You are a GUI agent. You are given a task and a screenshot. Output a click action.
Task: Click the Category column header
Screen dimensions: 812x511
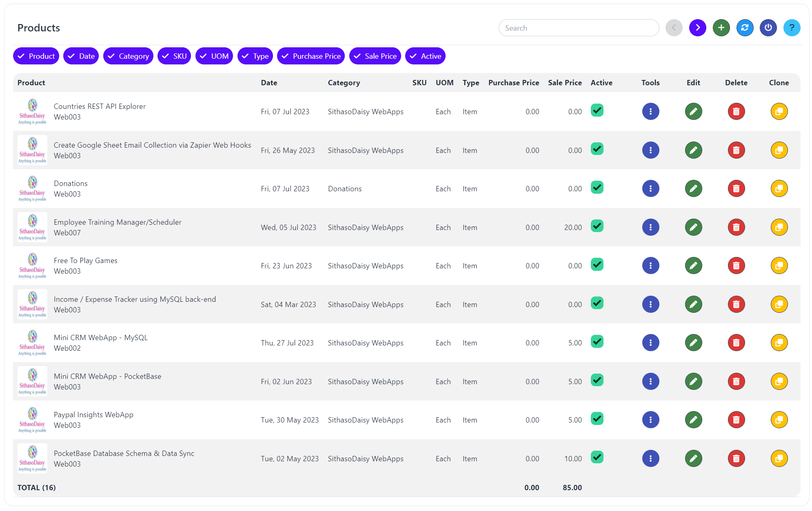pyautogui.click(x=344, y=83)
